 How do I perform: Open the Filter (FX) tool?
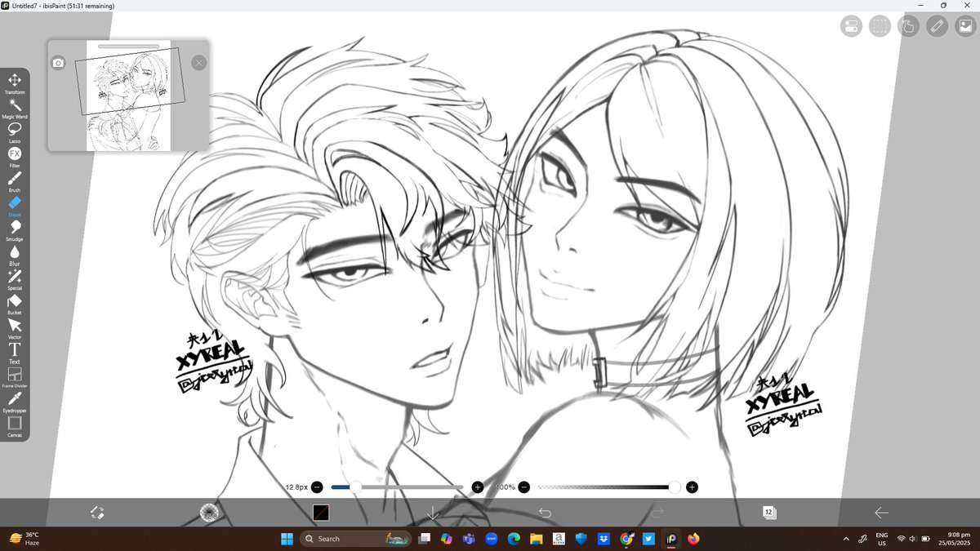tap(15, 157)
